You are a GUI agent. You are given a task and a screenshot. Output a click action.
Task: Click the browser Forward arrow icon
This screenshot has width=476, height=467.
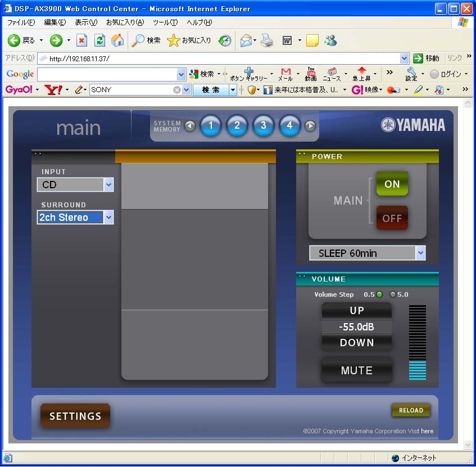click(x=56, y=40)
